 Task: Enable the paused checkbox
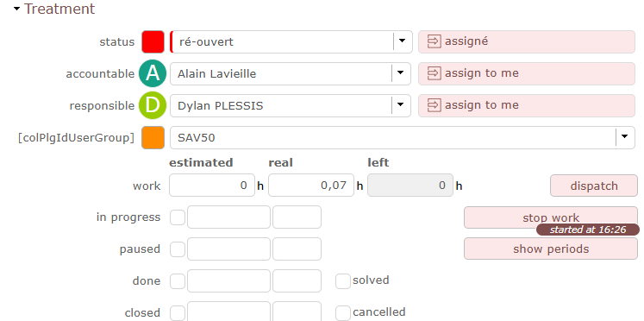point(178,249)
